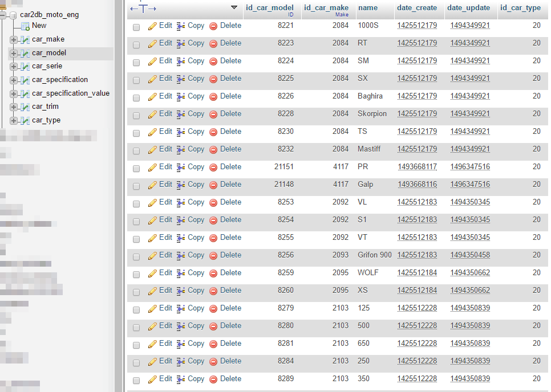This screenshot has height=392, width=551.
Task: Click the database icon of car2db_moto_eng
Action: click(x=13, y=15)
